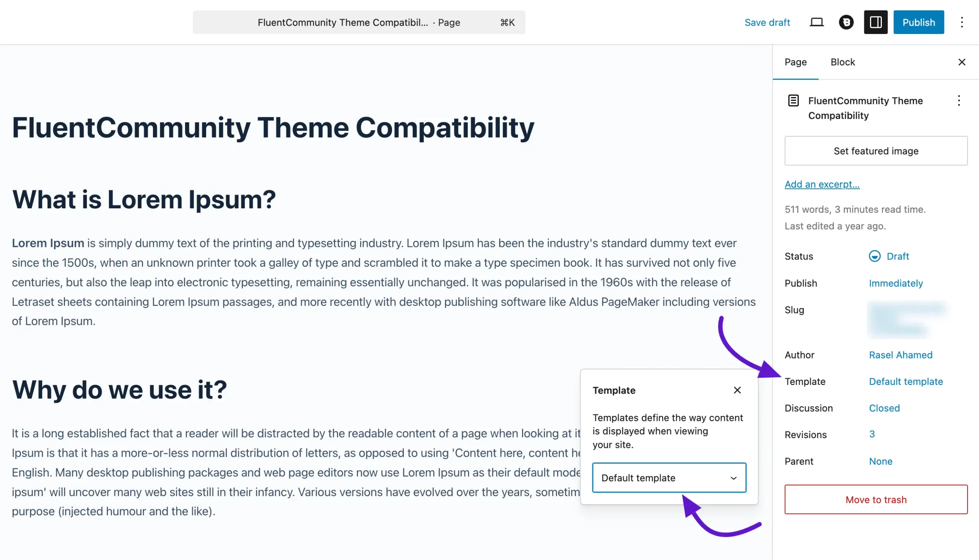Toggle the settings sidebar panel icon
979x560 pixels.
tap(875, 22)
